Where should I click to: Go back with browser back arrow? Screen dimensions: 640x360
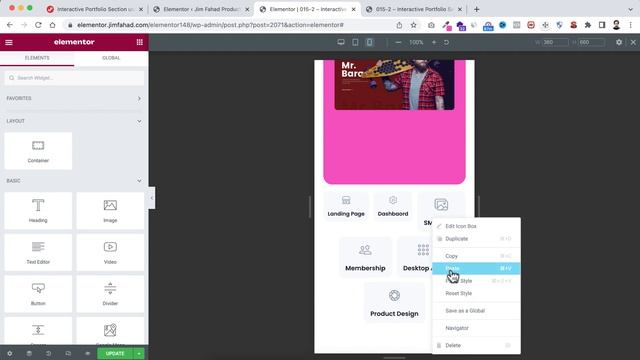[x=10, y=25]
